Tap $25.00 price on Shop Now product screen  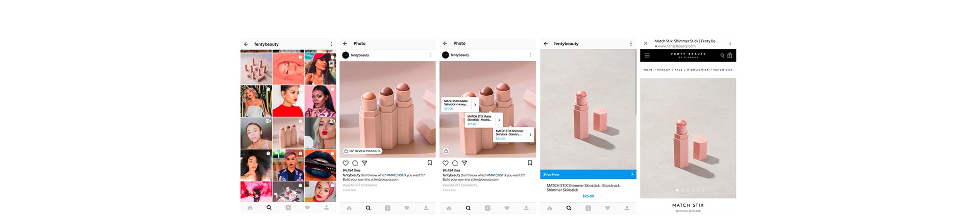click(x=589, y=196)
